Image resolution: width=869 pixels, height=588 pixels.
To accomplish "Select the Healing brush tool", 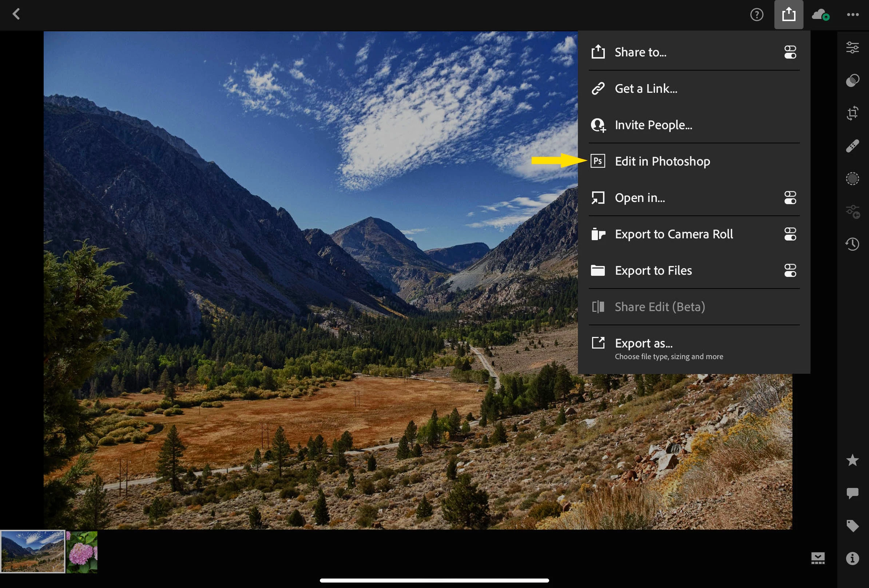I will (852, 146).
